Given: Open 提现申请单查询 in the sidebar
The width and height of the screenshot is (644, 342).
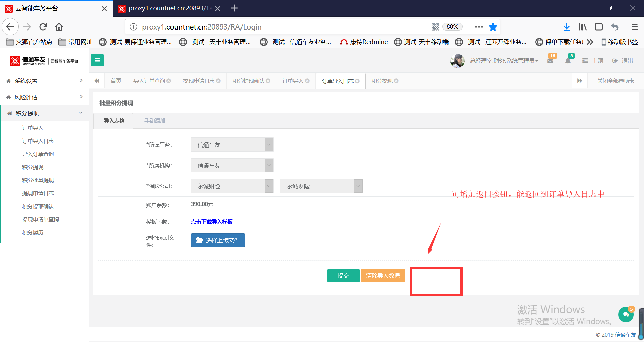Looking at the screenshot, I should click(41, 219).
